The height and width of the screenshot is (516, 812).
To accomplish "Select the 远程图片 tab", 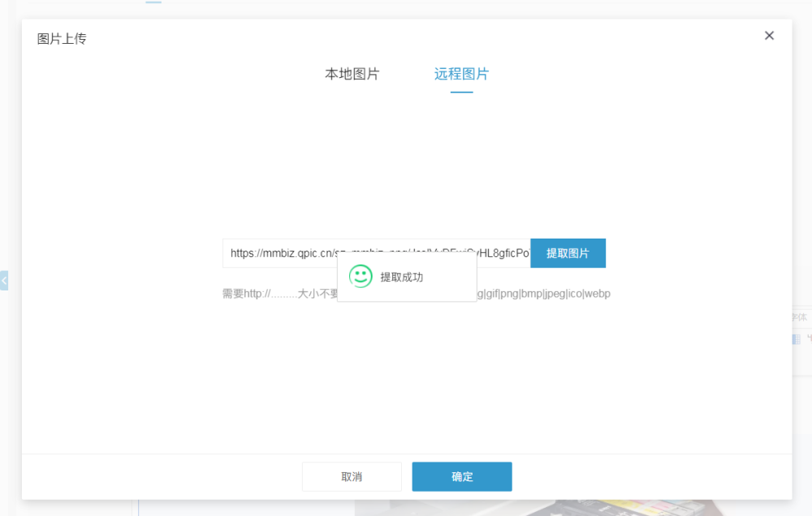I will (461, 74).
